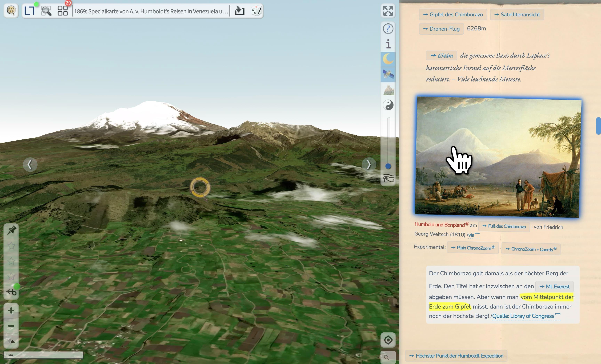Screen dimensions: 601x364
Task: Click the 'Experimental:' label
Action: tap(430, 247)
